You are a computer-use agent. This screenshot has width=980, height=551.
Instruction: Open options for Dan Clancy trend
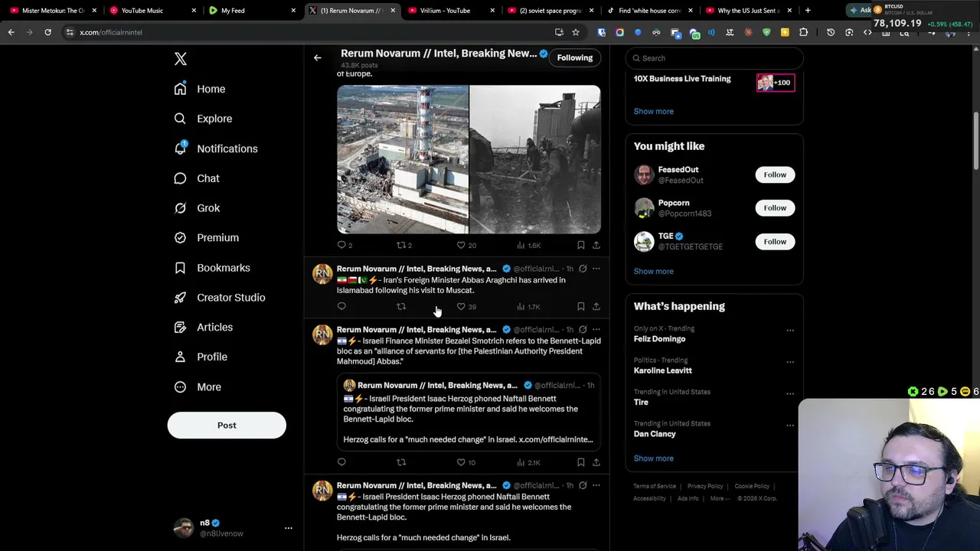click(790, 425)
